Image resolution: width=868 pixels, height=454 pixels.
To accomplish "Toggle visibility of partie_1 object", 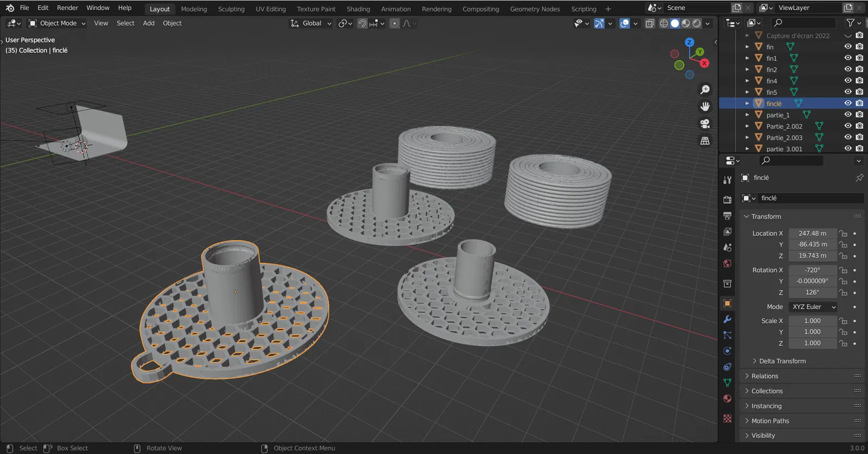I will click(848, 115).
